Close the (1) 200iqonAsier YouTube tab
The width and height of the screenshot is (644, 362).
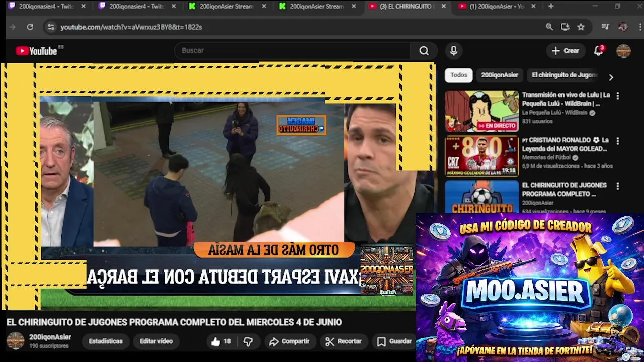coord(533,6)
